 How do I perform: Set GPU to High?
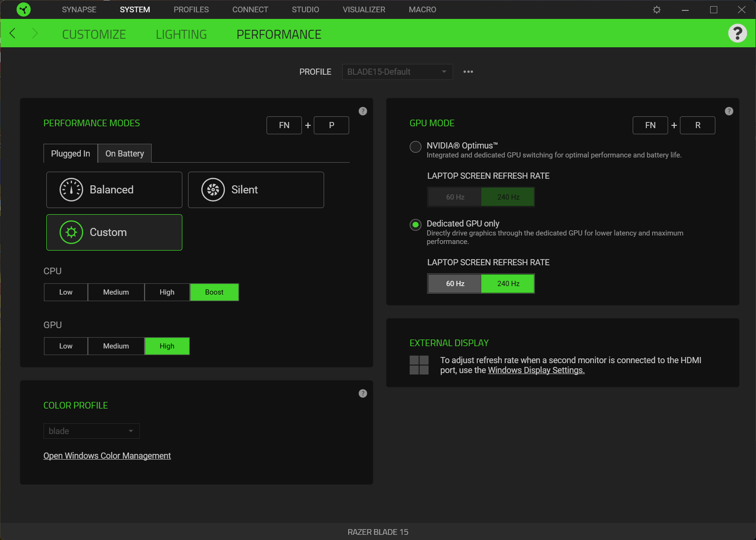click(167, 346)
